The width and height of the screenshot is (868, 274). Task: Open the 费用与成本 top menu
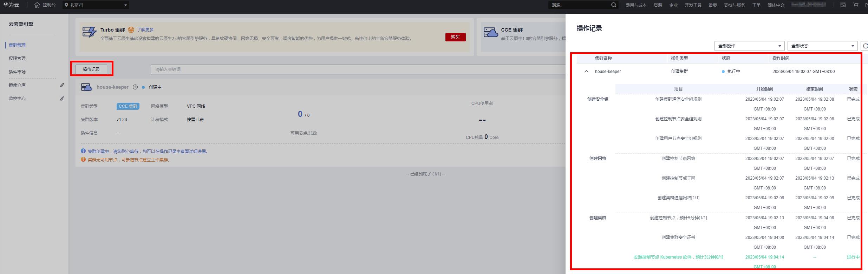tap(636, 5)
